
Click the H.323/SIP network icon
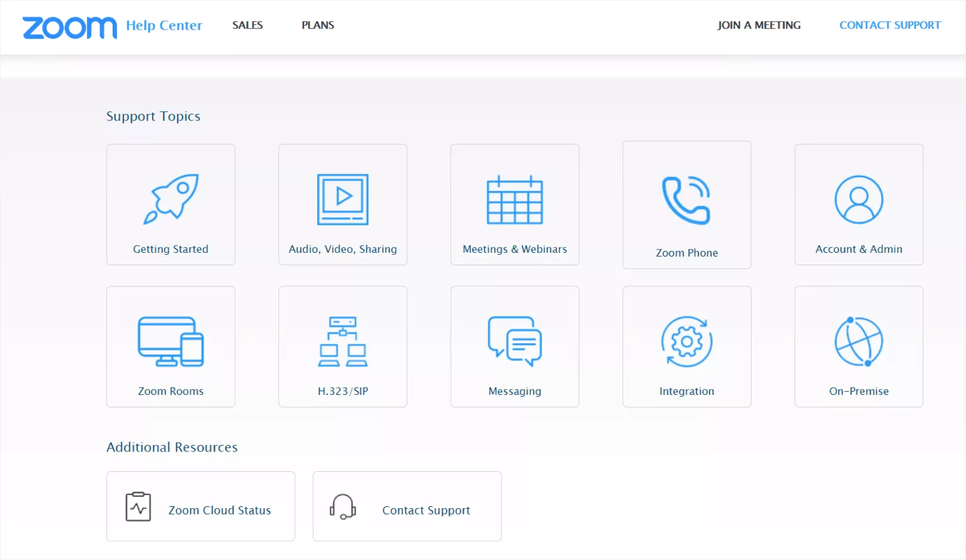[x=343, y=341]
